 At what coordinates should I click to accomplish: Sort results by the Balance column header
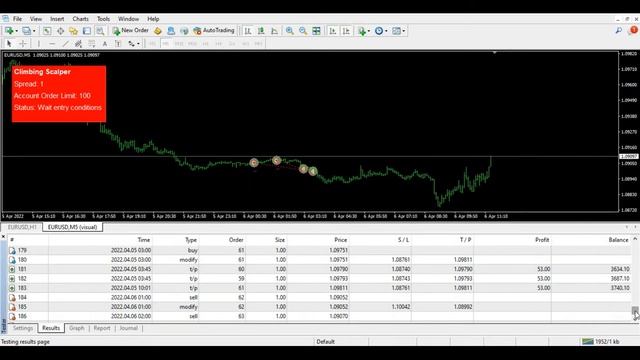[x=618, y=240]
